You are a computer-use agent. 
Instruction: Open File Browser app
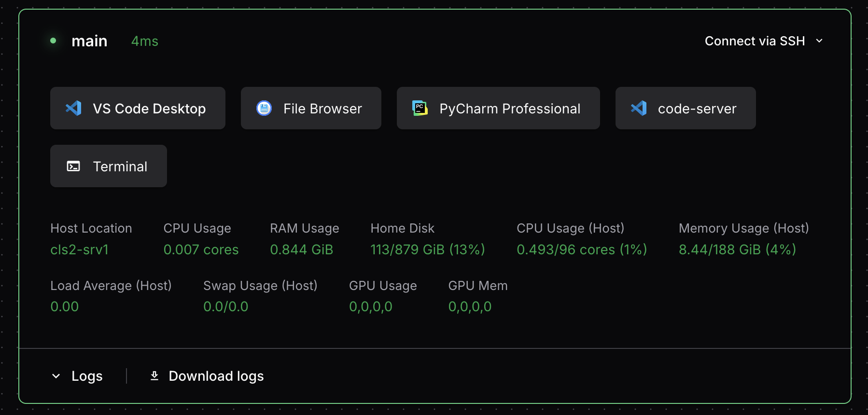coord(311,108)
